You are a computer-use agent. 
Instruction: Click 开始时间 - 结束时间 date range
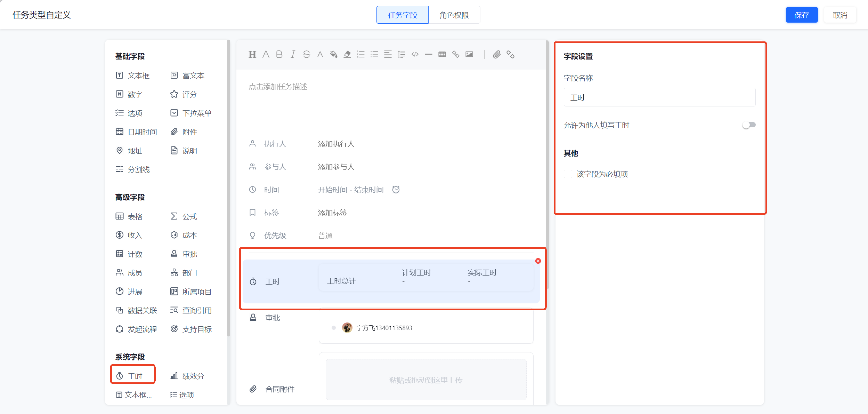point(351,190)
